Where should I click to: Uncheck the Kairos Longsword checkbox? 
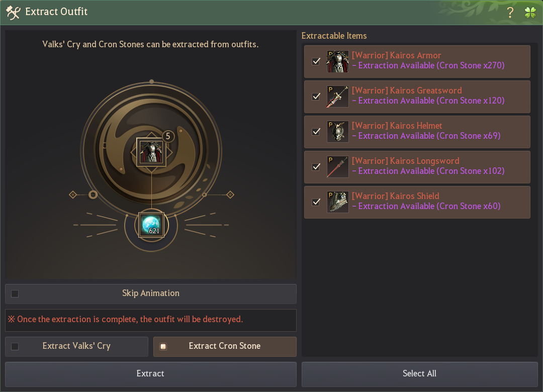pos(316,167)
